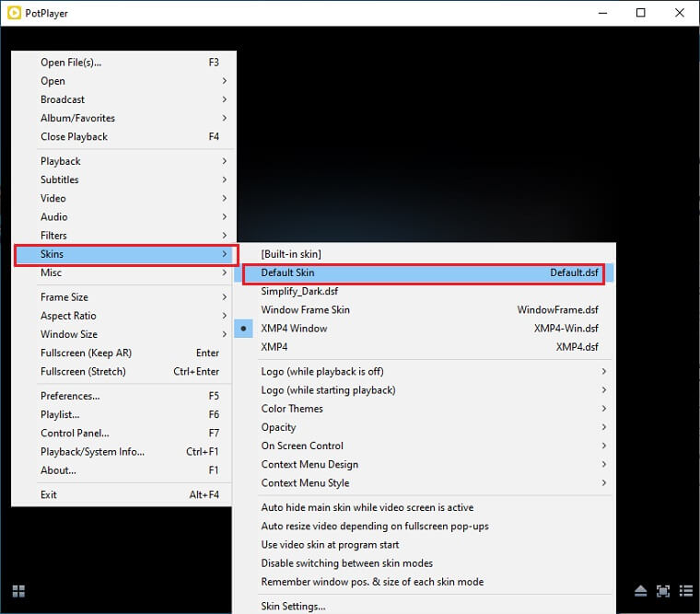Expand the Aspect Ratio submenu
This screenshot has height=614, width=700.
coord(123,316)
